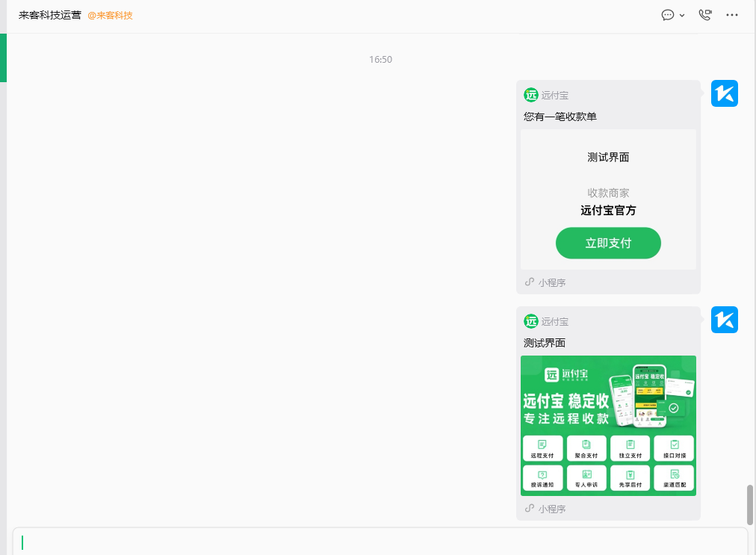Viewport: 756px width, 555px height.
Task: Open the three-dot more options menu
Action: pos(732,15)
